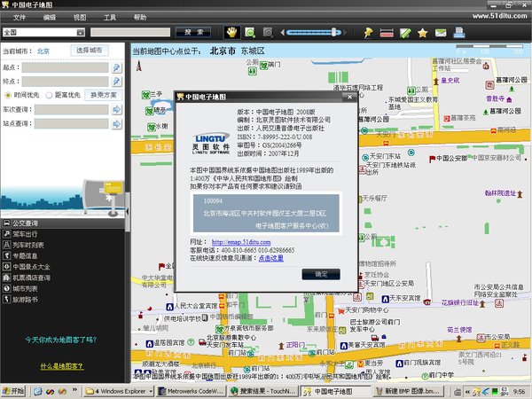Click the arrow icon beside 车次查询 field
Screen dimensions: 532x399
116,110
